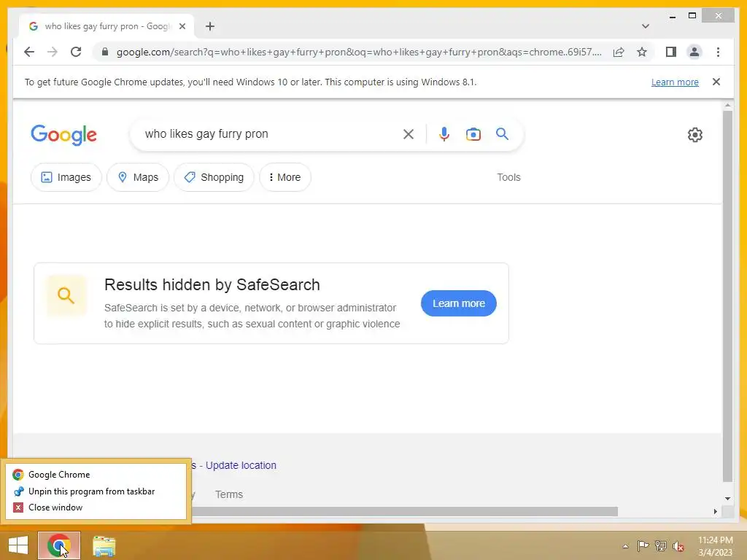This screenshot has width=747, height=560.
Task: Open search Tools options
Action: coord(508,177)
